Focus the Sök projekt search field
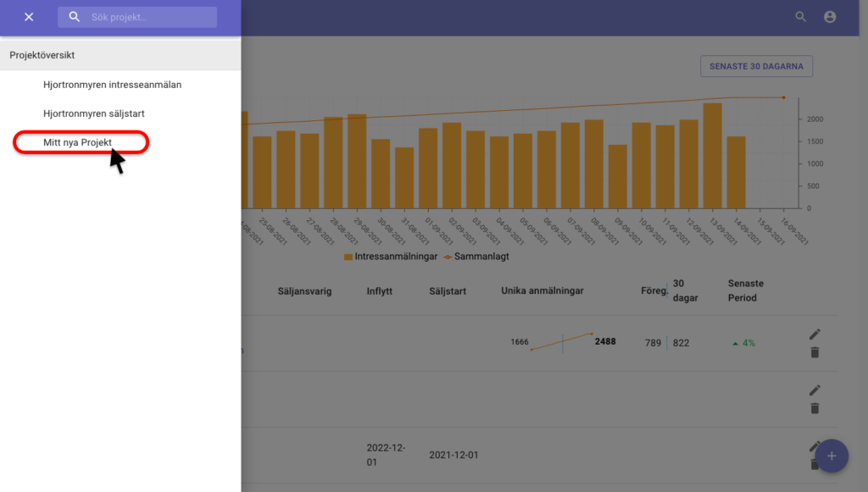868x492 pixels. click(x=137, y=17)
